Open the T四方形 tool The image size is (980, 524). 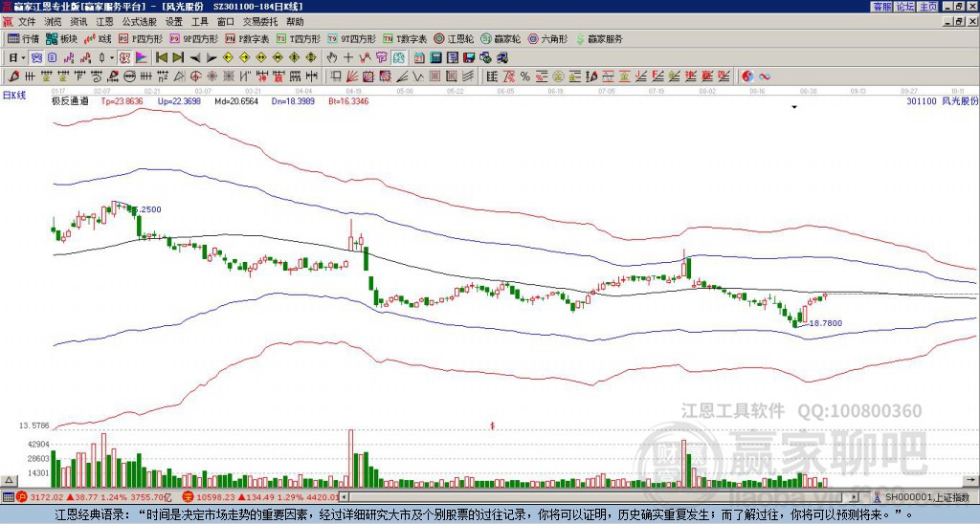(299, 38)
